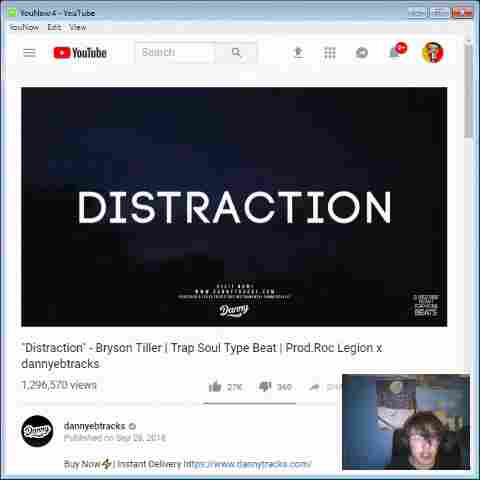Go to the YouTube home logo
Image resolution: width=480 pixels, height=480 pixels.
[x=80, y=53]
